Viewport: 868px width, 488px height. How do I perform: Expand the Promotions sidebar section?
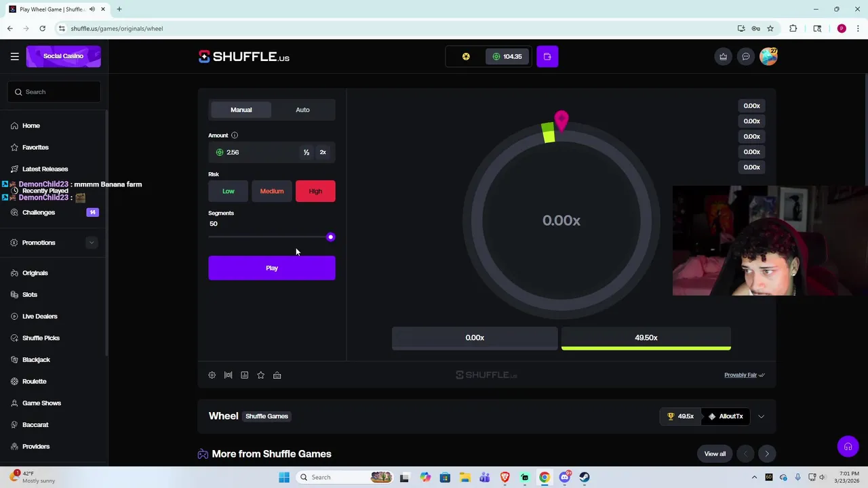point(92,243)
